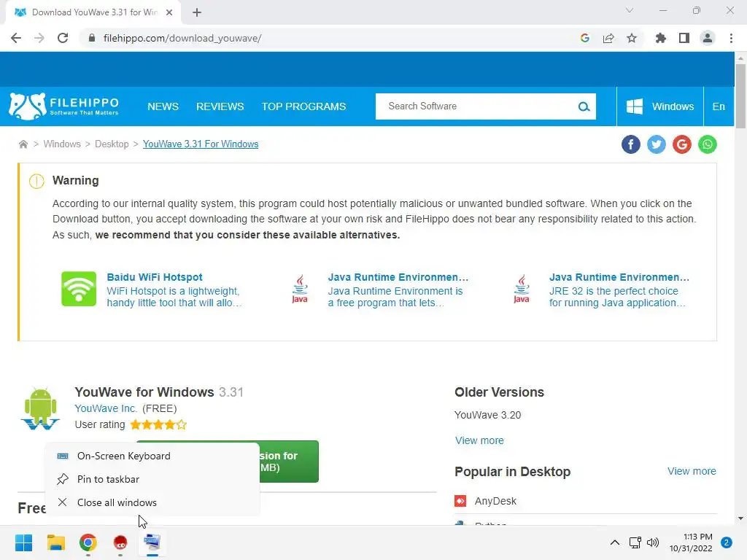
Task: Select On-Screen Keyboard in jump list
Action: [152, 456]
